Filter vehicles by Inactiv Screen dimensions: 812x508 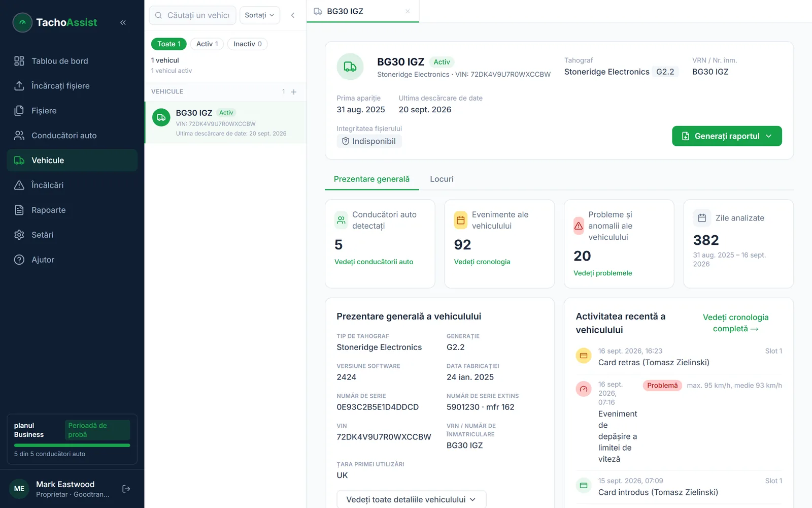point(248,44)
